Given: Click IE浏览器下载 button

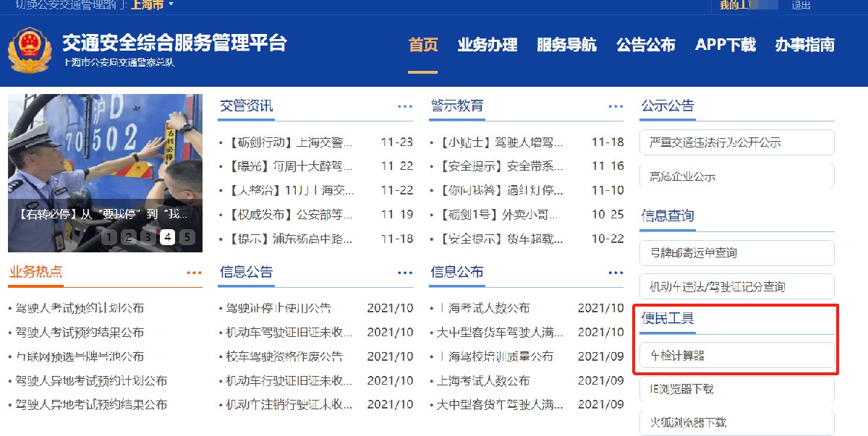Looking at the screenshot, I should tap(737, 389).
